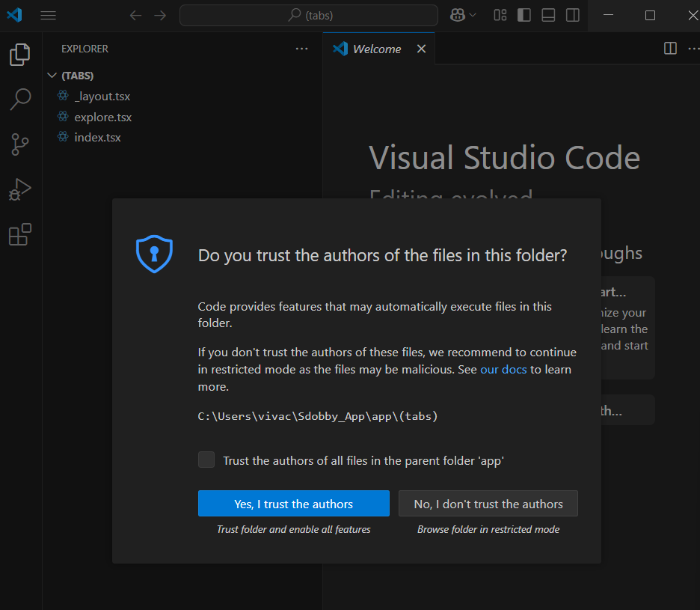Open the Source Control view

click(20, 144)
